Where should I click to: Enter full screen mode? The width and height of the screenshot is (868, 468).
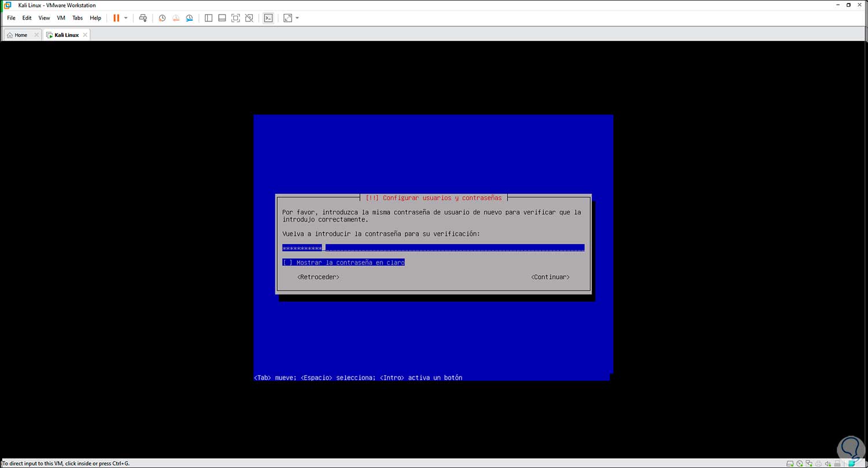point(236,18)
